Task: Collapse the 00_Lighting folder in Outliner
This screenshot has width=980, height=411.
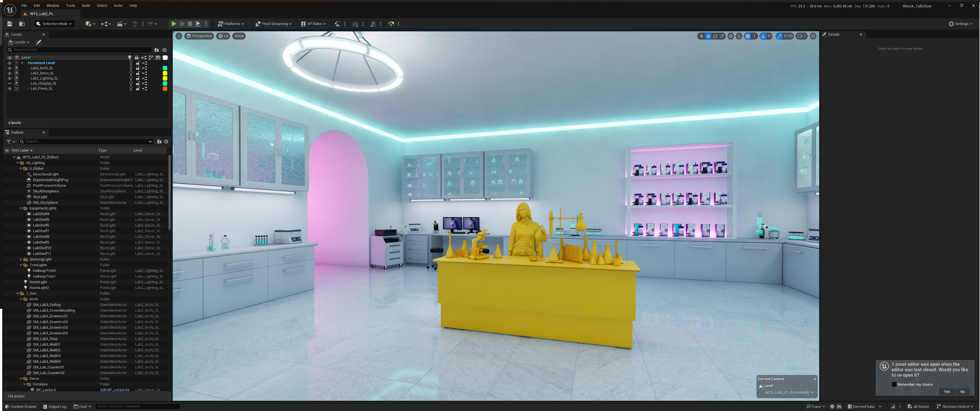Action: (18, 163)
